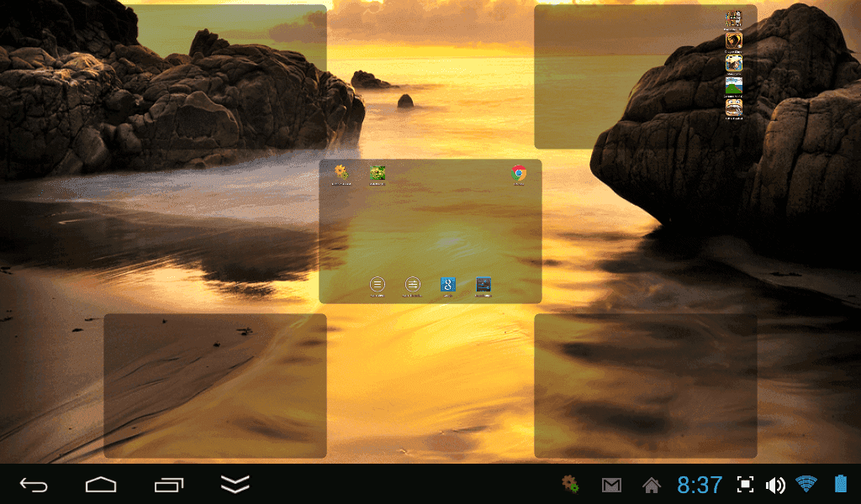Image resolution: width=861 pixels, height=504 pixels.
Task: Select the center home screen panel preview
Action: [430, 231]
